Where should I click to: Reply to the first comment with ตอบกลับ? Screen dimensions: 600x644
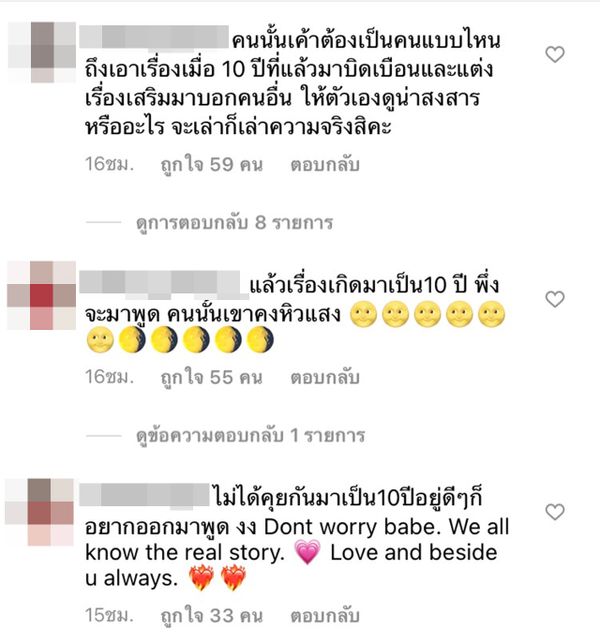click(x=325, y=164)
